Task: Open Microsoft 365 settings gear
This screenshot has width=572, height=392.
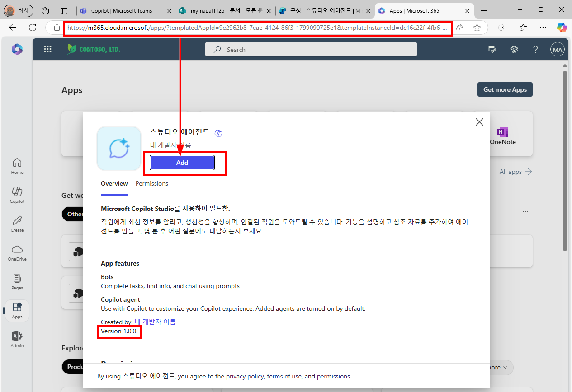Action: coord(514,50)
